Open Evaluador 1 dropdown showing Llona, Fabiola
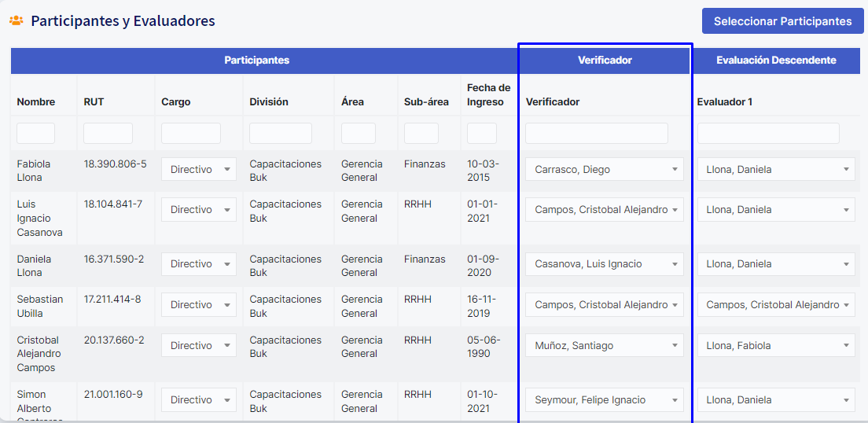The width and height of the screenshot is (868, 423). point(775,346)
